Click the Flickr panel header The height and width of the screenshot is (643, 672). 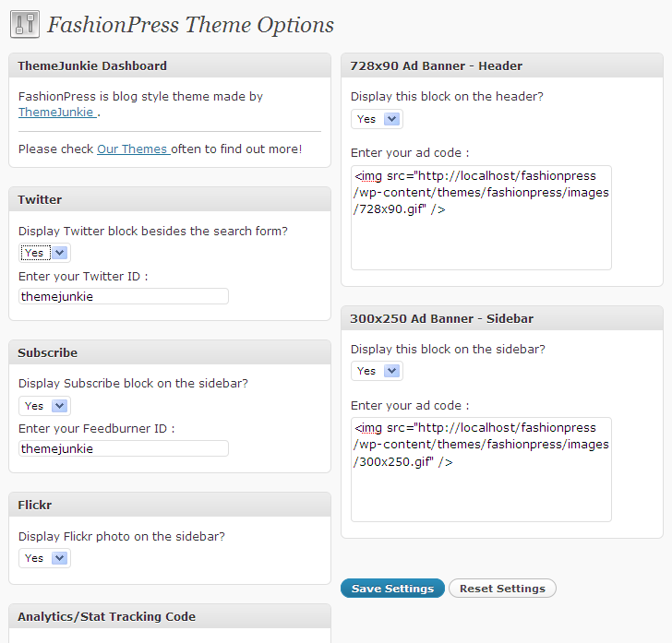click(x=170, y=505)
